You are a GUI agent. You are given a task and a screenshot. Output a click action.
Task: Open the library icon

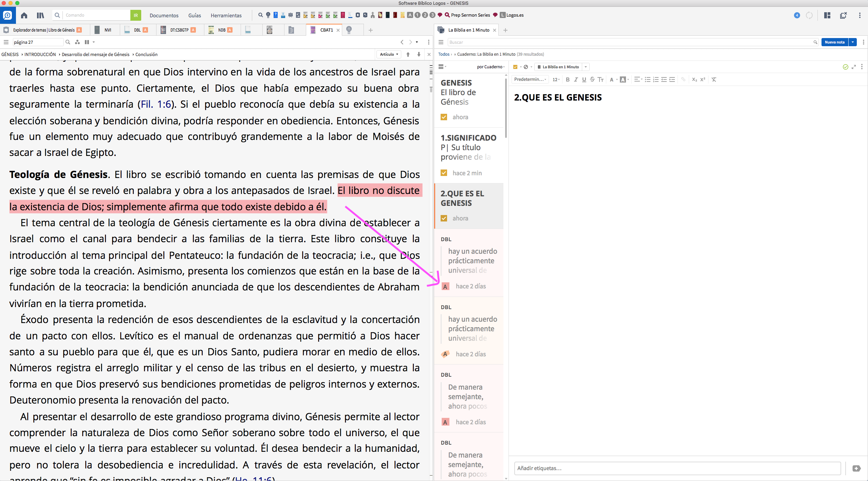click(40, 15)
